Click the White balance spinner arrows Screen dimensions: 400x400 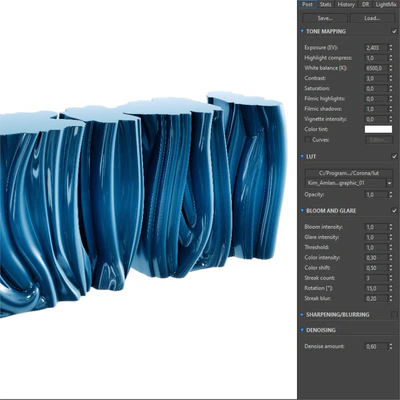click(391, 68)
